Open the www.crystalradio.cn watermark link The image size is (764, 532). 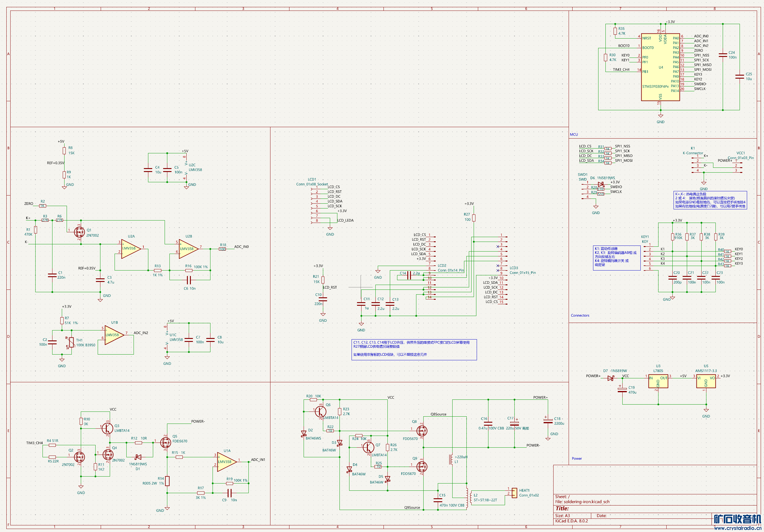737,528
